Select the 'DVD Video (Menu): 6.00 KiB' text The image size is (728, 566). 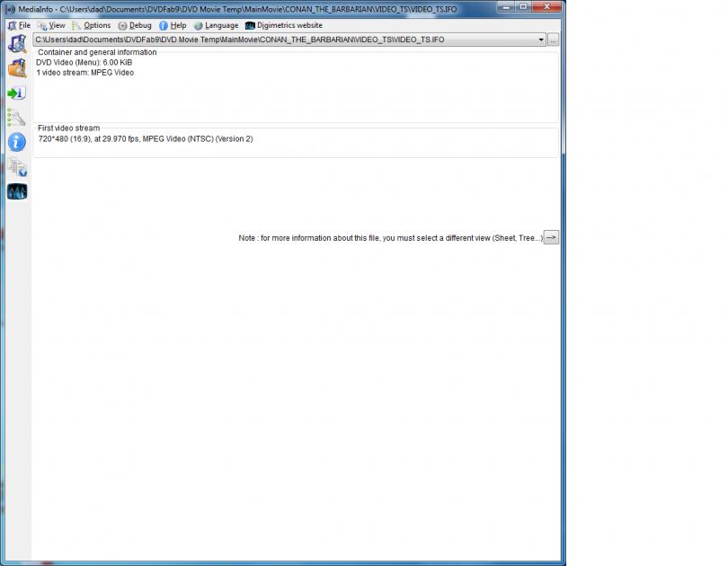(84, 62)
